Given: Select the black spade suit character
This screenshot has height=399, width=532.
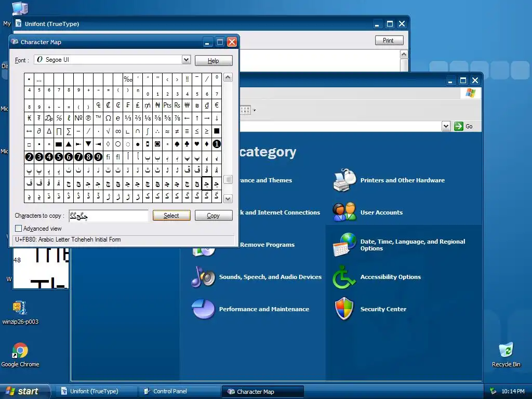Looking at the screenshot, I should pos(177,144).
